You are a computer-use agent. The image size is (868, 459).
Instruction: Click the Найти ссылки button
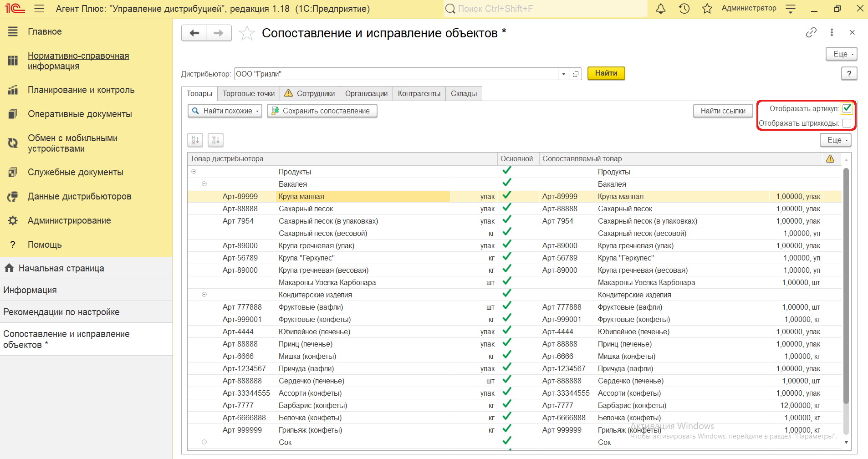point(723,111)
